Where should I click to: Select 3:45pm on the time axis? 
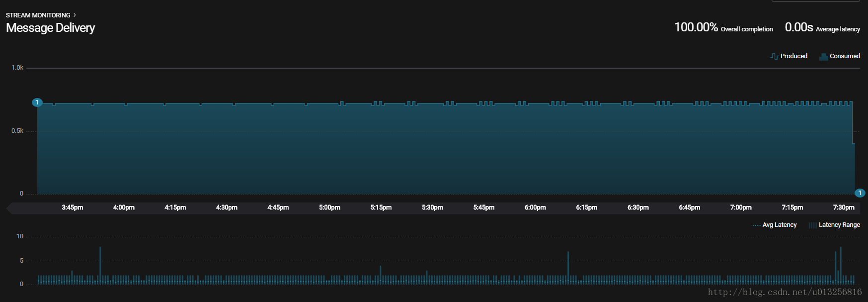click(73, 207)
